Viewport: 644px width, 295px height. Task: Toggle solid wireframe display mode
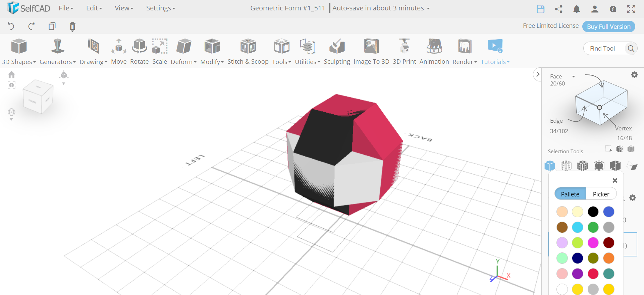583,166
